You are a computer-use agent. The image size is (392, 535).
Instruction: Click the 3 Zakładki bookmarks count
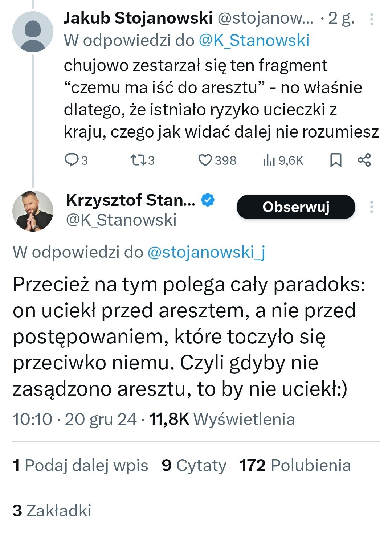52,511
